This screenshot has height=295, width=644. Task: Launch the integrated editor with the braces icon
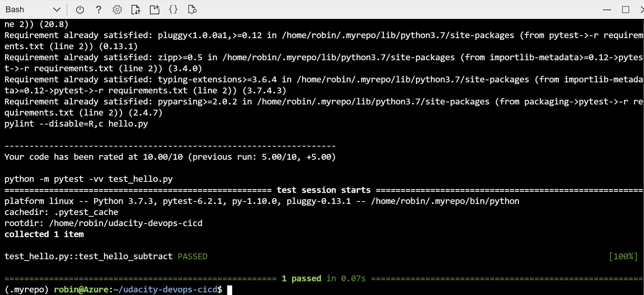(173, 9)
